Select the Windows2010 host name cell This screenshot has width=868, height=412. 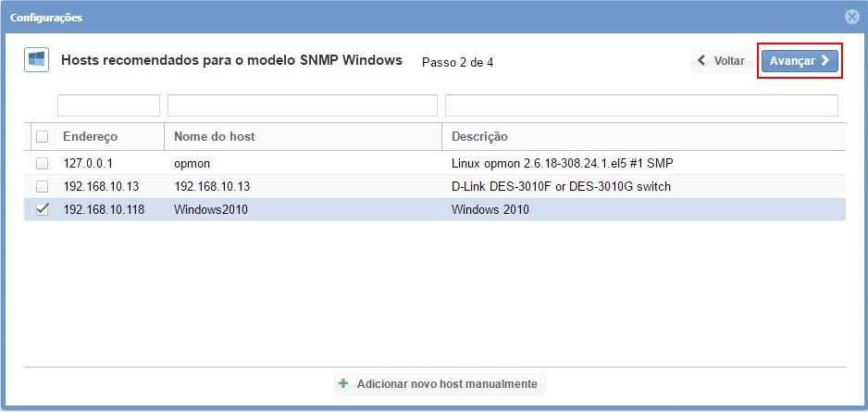click(x=211, y=209)
